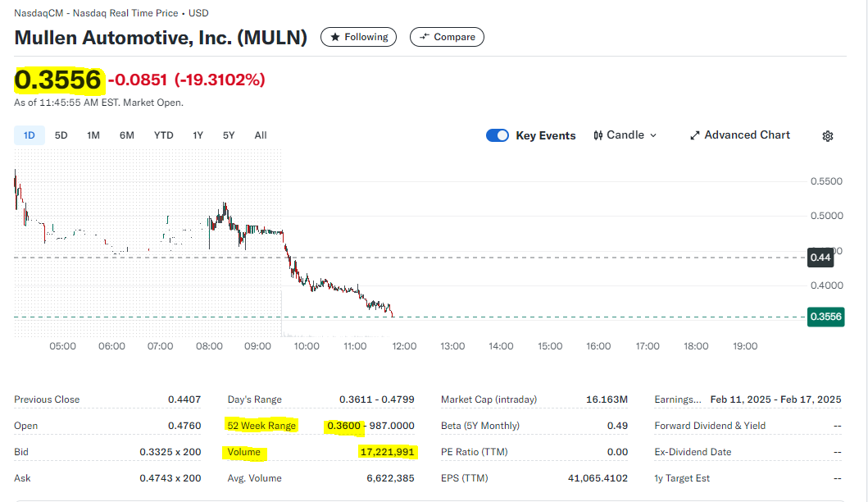Switch chart to 6M range

127,135
